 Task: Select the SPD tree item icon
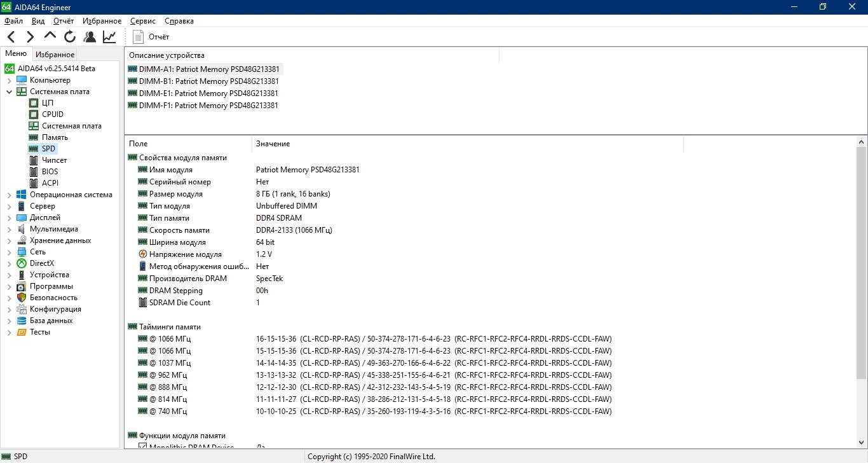click(34, 149)
